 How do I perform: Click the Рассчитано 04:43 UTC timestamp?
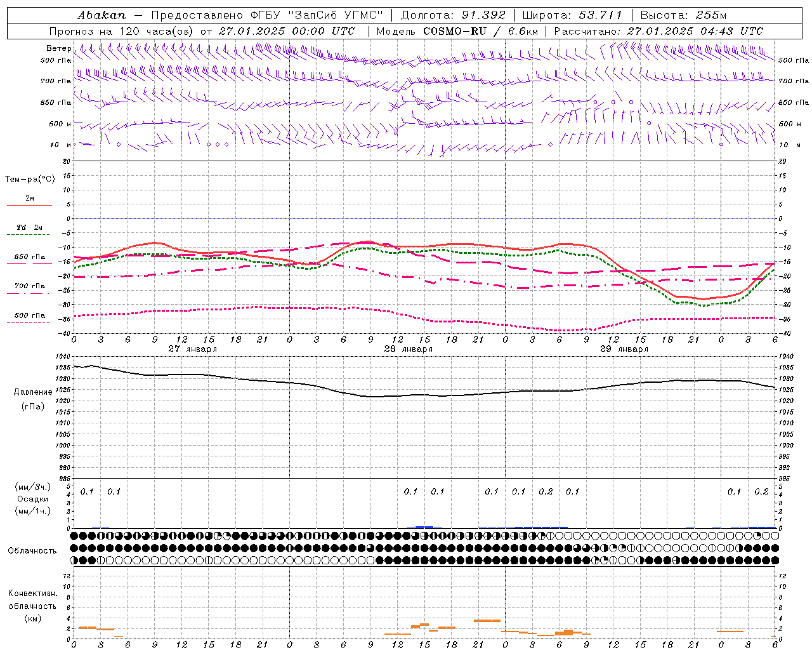tap(658, 31)
